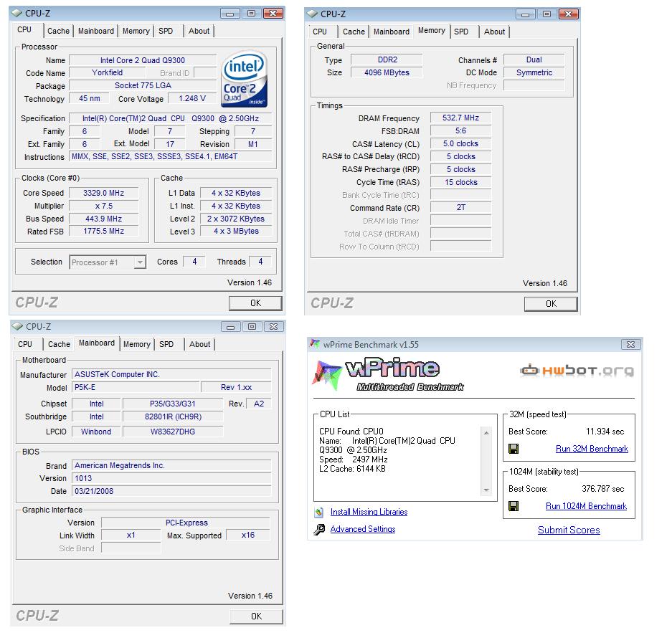Open the Processor #1 selection dropdown
The height and width of the screenshot is (638, 672).
point(140,262)
